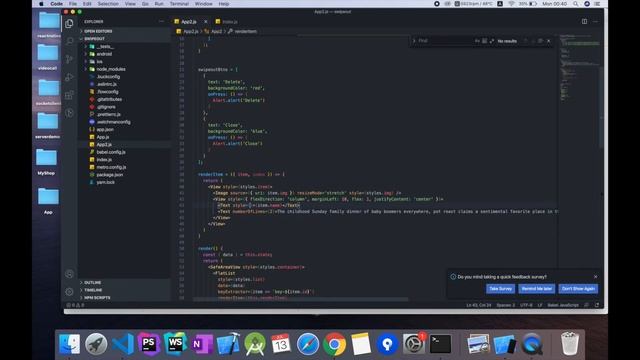Open the Run and Debug view

pyautogui.click(x=69, y=77)
